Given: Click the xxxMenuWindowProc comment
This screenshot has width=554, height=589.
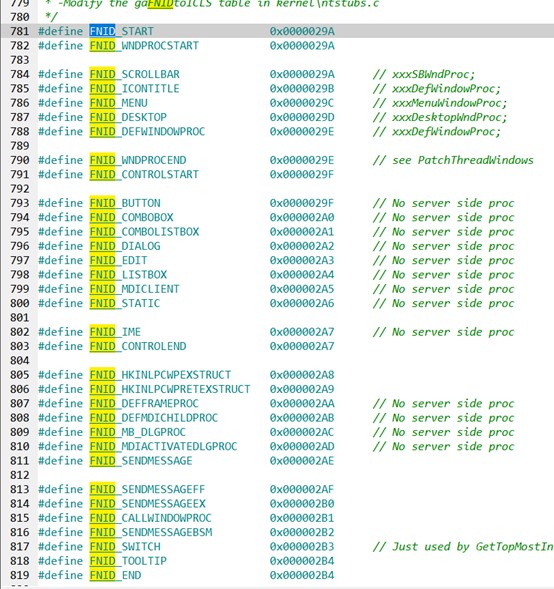Looking at the screenshot, I should pyautogui.click(x=440, y=103).
